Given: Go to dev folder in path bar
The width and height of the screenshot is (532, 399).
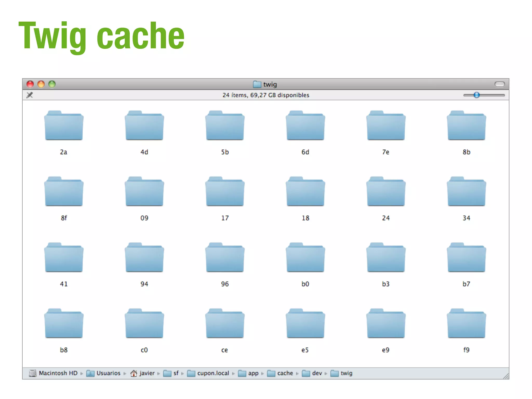Looking at the screenshot, I should coord(312,373).
